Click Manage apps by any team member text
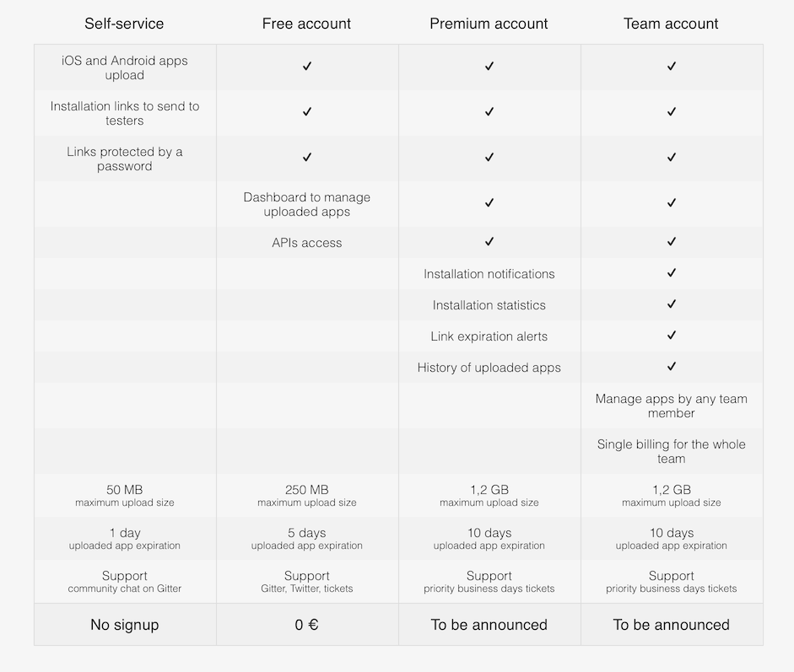Viewport: 794px width, 672px height. [672, 406]
